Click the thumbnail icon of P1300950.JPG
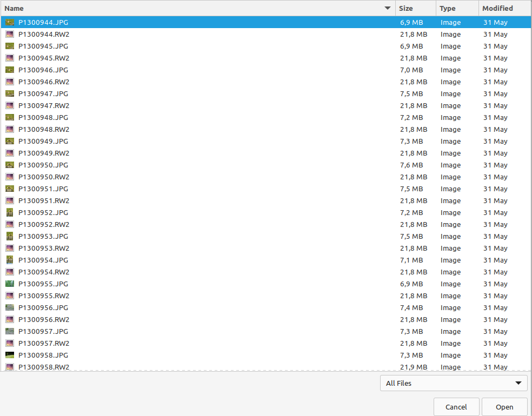Screen dimensions: 532x416 coord(10,165)
